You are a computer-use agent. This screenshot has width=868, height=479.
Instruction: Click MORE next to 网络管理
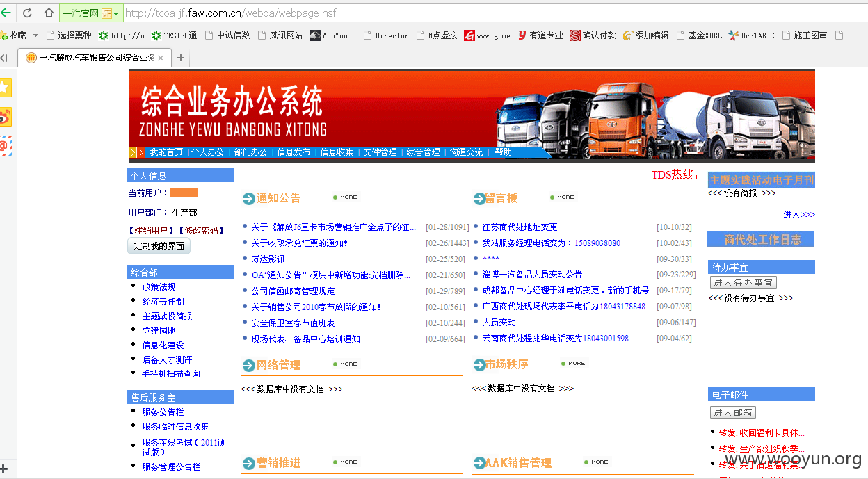click(x=345, y=364)
